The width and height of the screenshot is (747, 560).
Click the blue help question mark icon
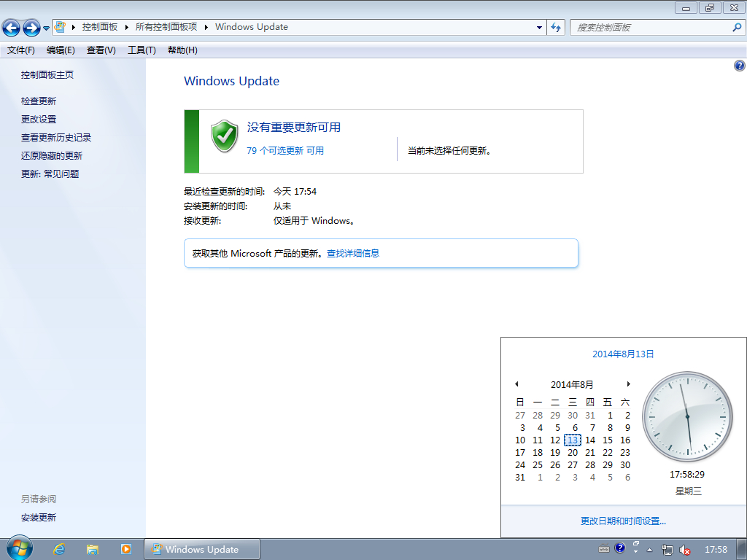click(739, 66)
